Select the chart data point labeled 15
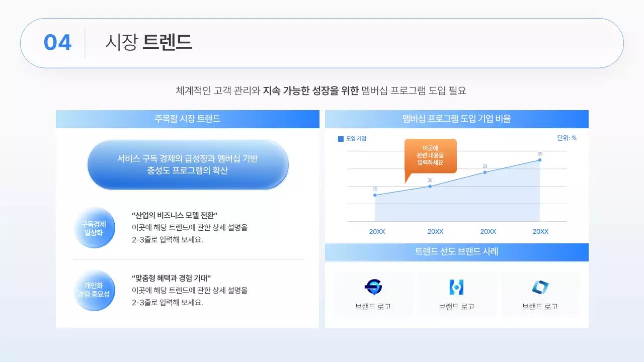644x362 pixels. click(375, 195)
